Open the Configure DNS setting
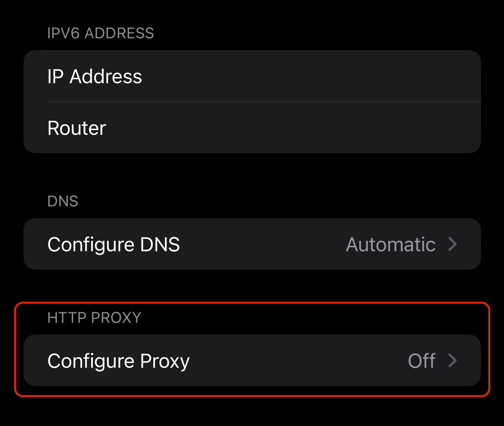 (113, 245)
